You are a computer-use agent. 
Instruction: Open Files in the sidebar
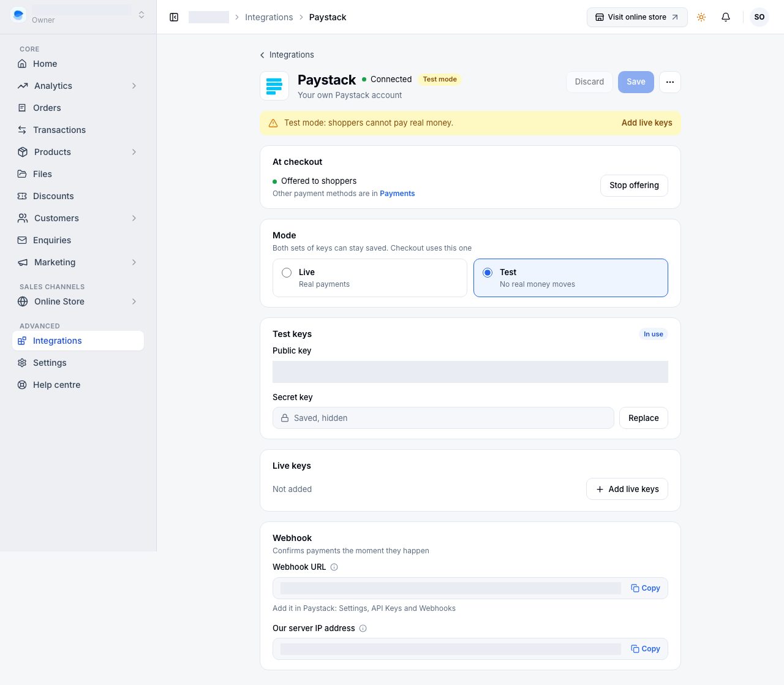coord(78,174)
